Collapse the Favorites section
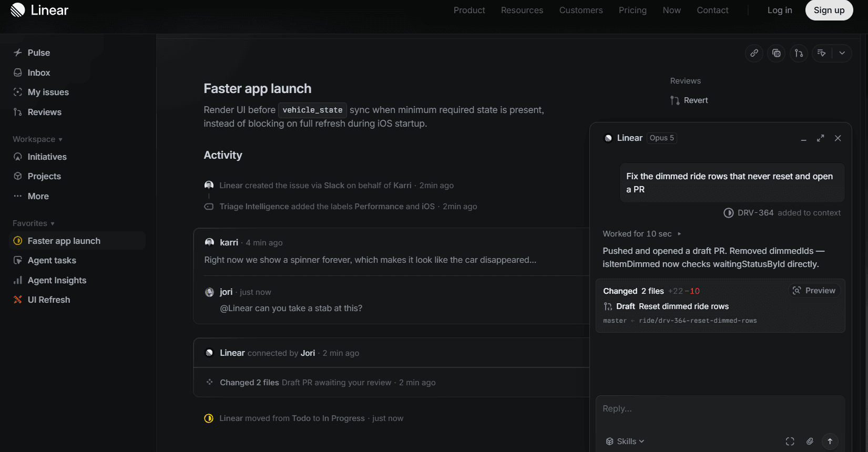The image size is (868, 452). pyautogui.click(x=34, y=223)
